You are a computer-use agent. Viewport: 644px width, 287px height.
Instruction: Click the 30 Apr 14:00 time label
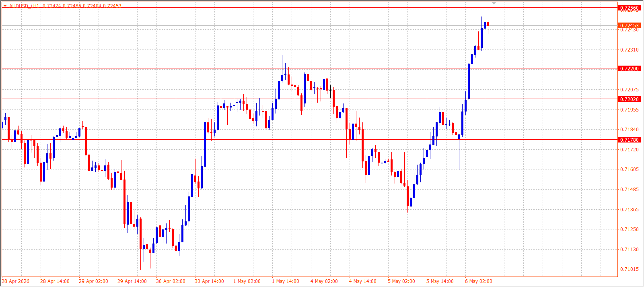click(x=209, y=281)
